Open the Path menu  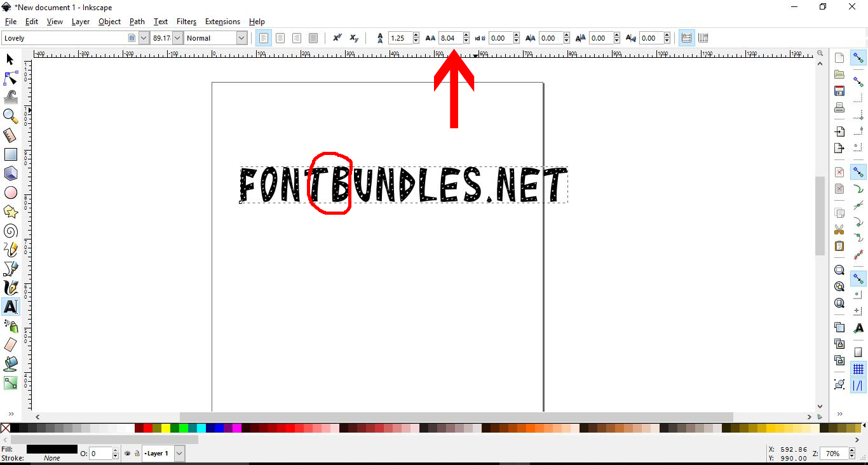click(137, 22)
